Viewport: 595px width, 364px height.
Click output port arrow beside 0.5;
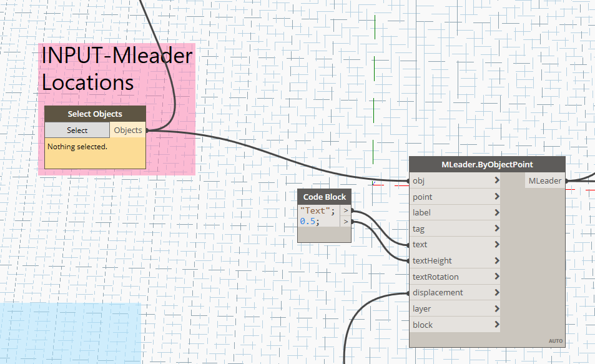click(346, 221)
